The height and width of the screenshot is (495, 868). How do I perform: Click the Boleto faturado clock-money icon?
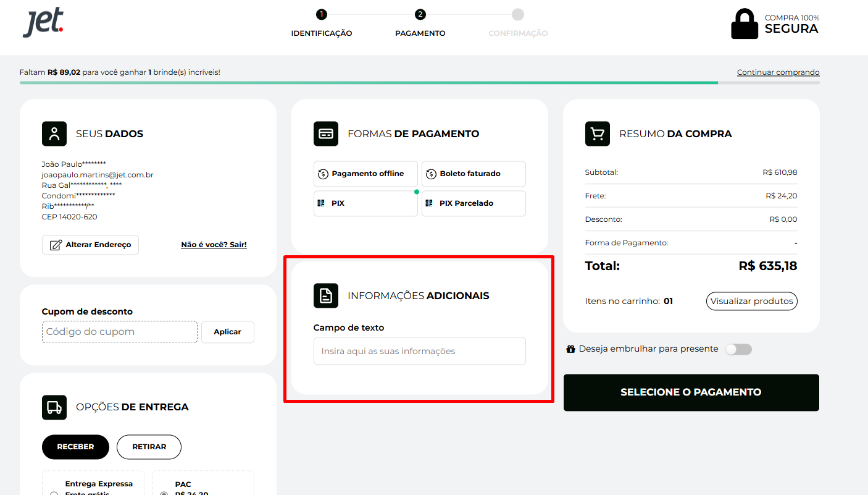[431, 174]
